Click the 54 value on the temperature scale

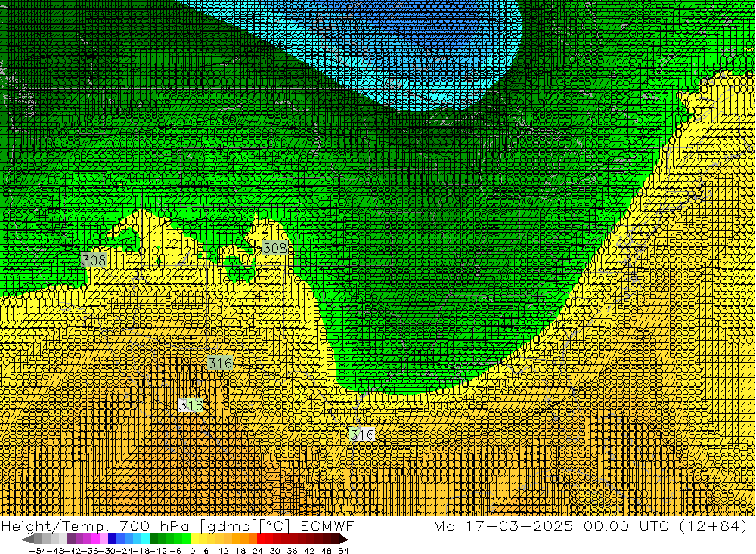[343, 551]
